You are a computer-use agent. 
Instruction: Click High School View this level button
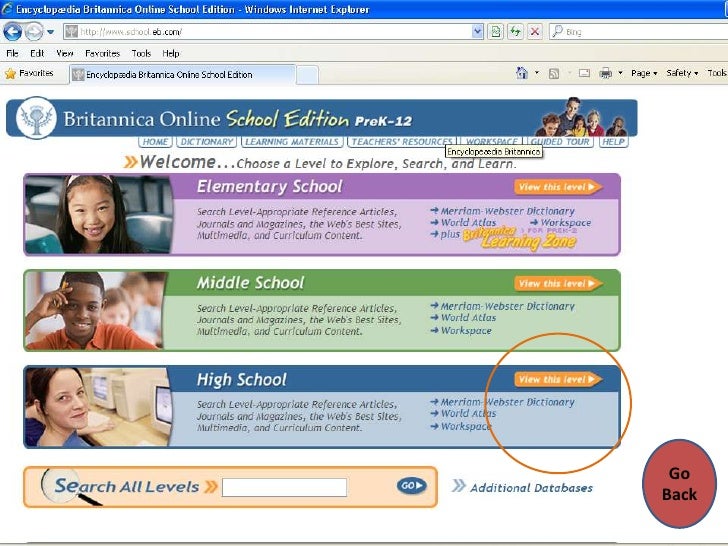coord(558,379)
